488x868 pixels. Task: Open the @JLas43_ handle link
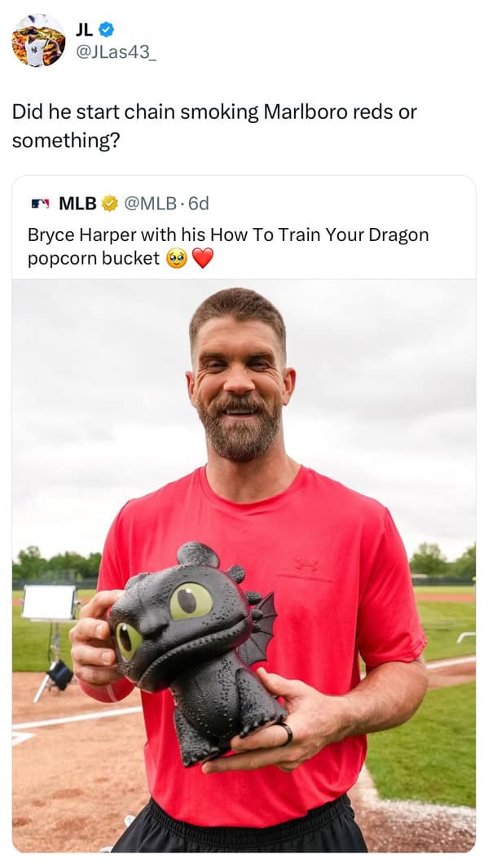click(115, 52)
